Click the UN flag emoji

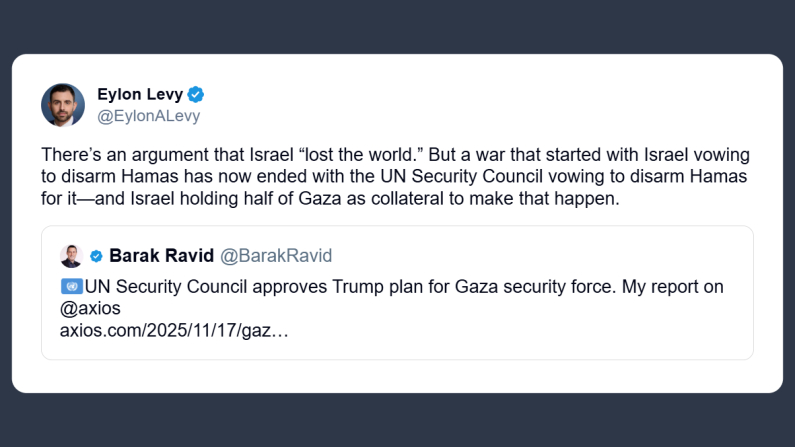point(71,287)
